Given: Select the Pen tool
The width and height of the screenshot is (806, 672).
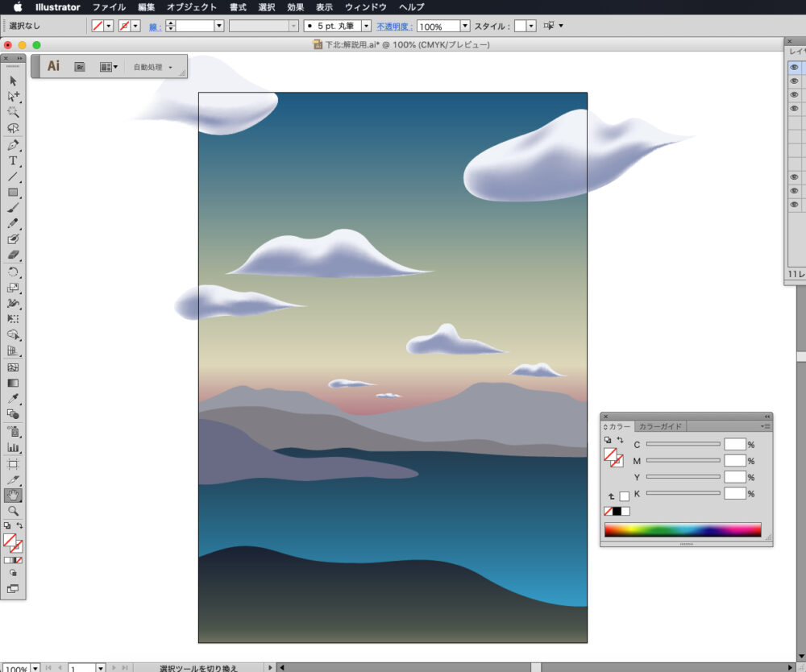Looking at the screenshot, I should pos(13,145).
